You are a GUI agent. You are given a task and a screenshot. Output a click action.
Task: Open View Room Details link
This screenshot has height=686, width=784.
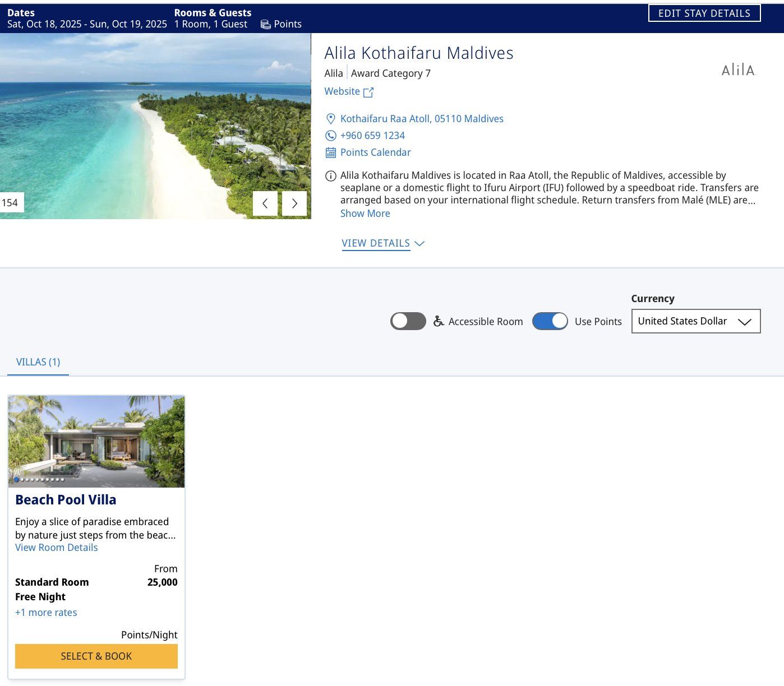[x=57, y=548]
